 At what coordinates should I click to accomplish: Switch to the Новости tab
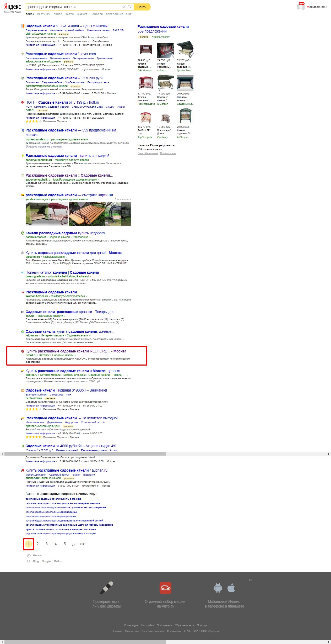[x=97, y=14]
